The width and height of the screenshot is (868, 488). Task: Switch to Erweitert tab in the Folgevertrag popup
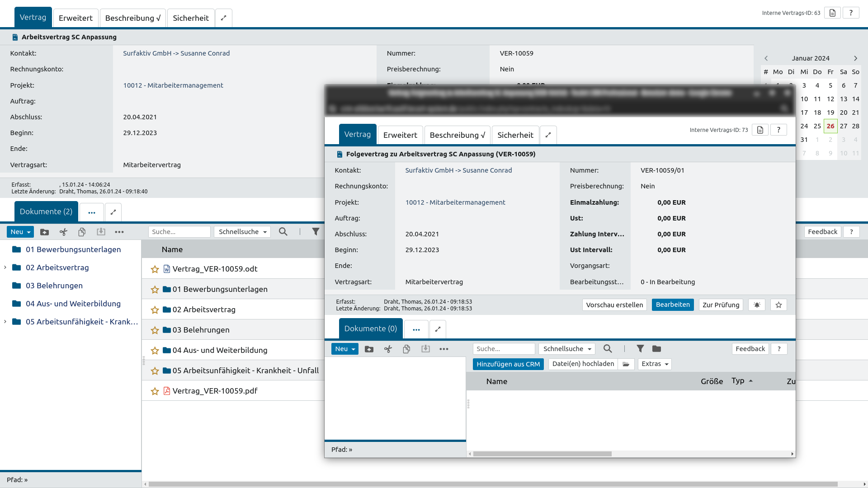400,135
